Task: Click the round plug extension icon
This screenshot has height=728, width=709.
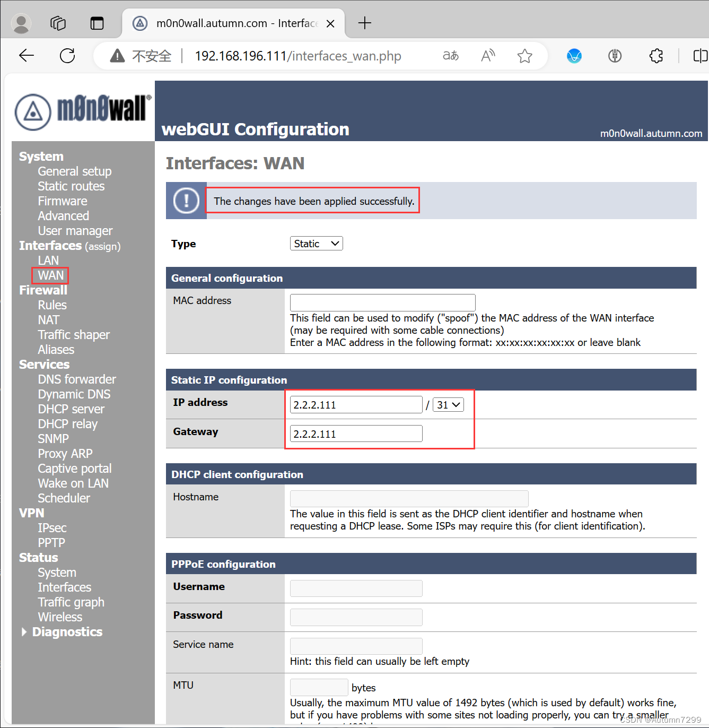Action: tap(615, 56)
